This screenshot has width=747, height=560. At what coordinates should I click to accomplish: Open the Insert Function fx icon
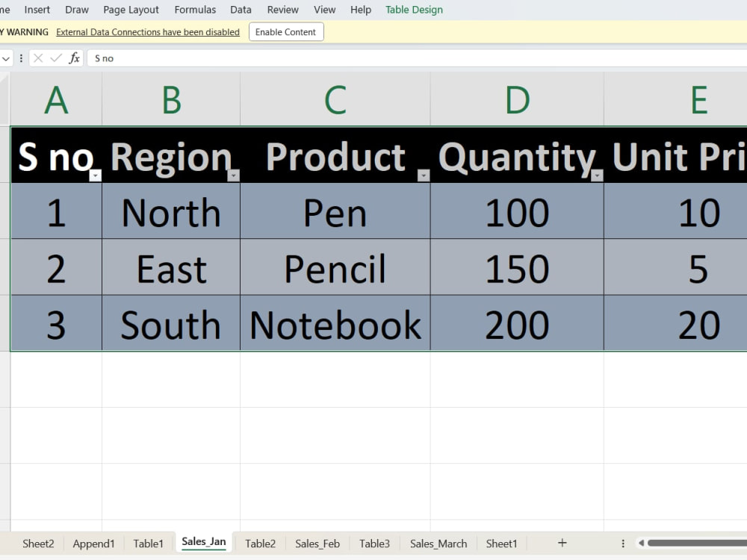74,58
